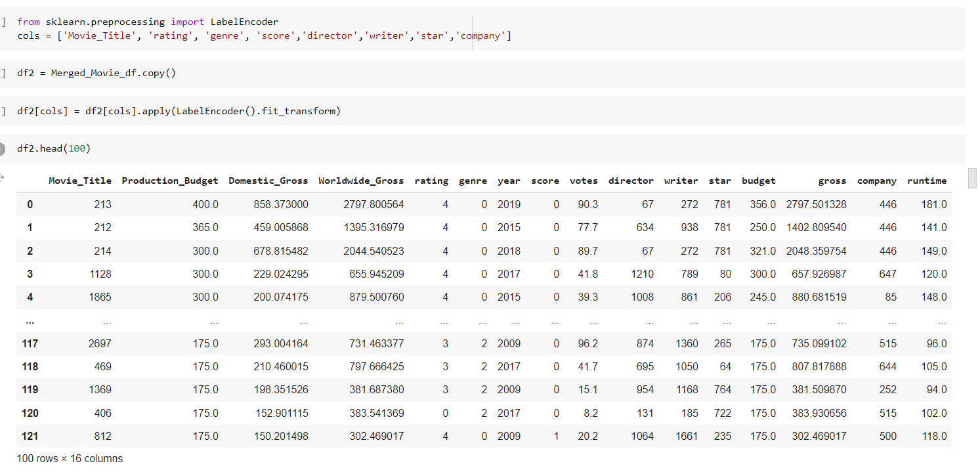Click director value 1064
Image resolution: width=980 pixels, height=472 pixels.
[643, 436]
